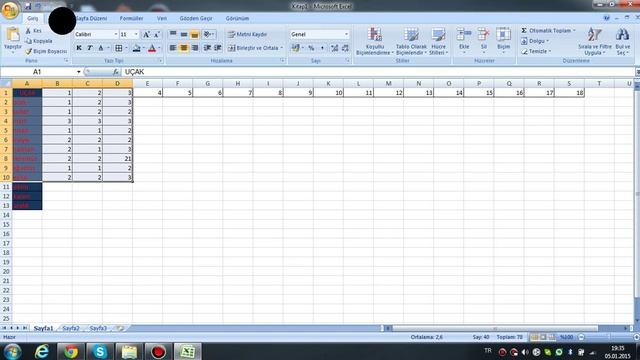Toggle Underline (A) formatting
Screen dimensions: 640x360
[101, 48]
